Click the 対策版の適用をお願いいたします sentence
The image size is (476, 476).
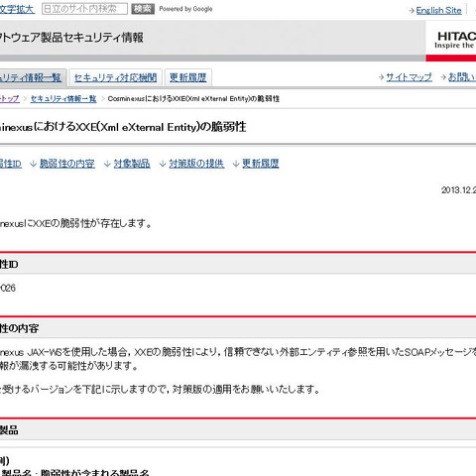(246, 389)
